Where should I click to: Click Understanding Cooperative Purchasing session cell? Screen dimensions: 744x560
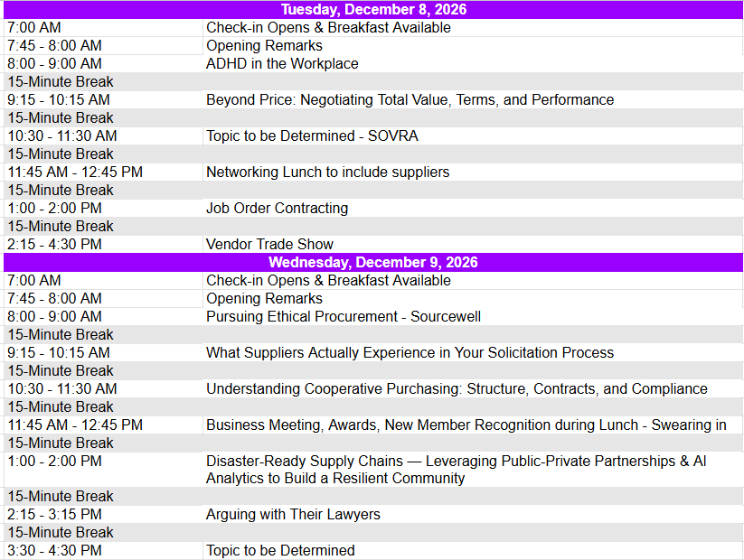pos(473,388)
